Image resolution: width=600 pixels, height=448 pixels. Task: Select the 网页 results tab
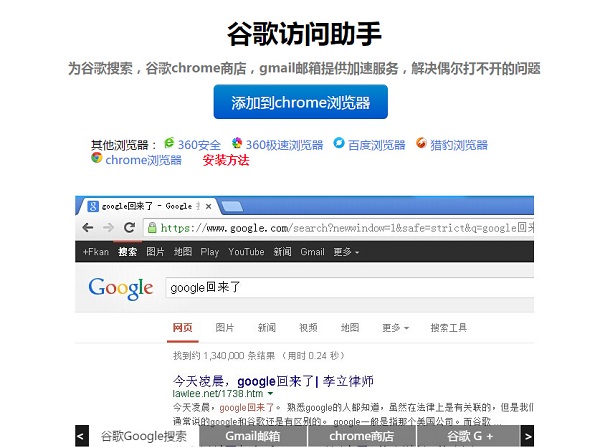(183, 328)
